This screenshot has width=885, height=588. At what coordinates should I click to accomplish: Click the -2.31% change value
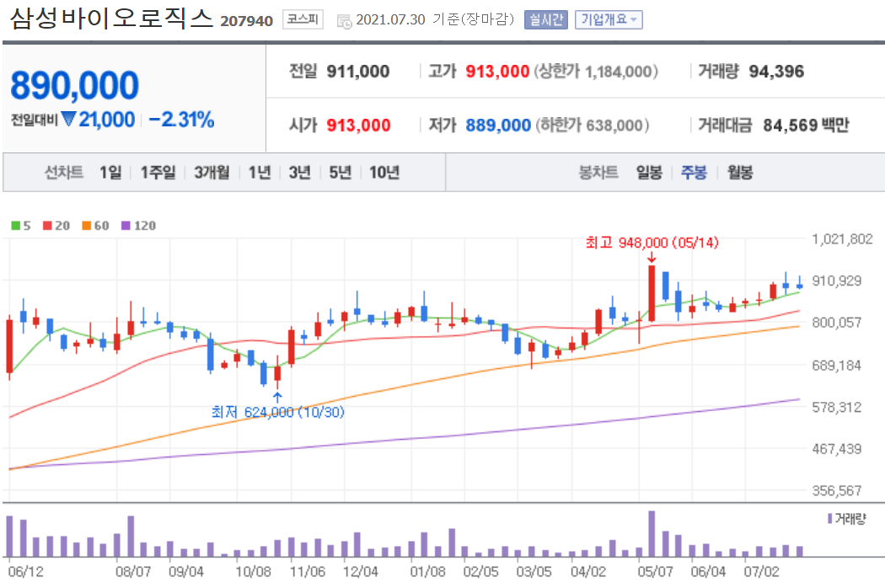[181, 120]
